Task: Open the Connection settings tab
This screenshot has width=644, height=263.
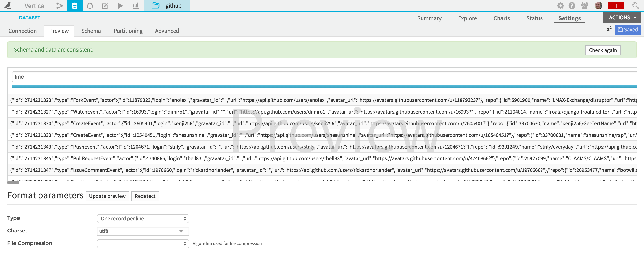Action: click(x=22, y=31)
